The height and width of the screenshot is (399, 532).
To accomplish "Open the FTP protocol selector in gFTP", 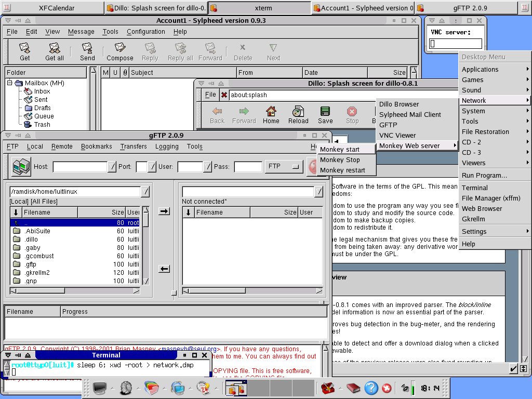I will point(284,166).
